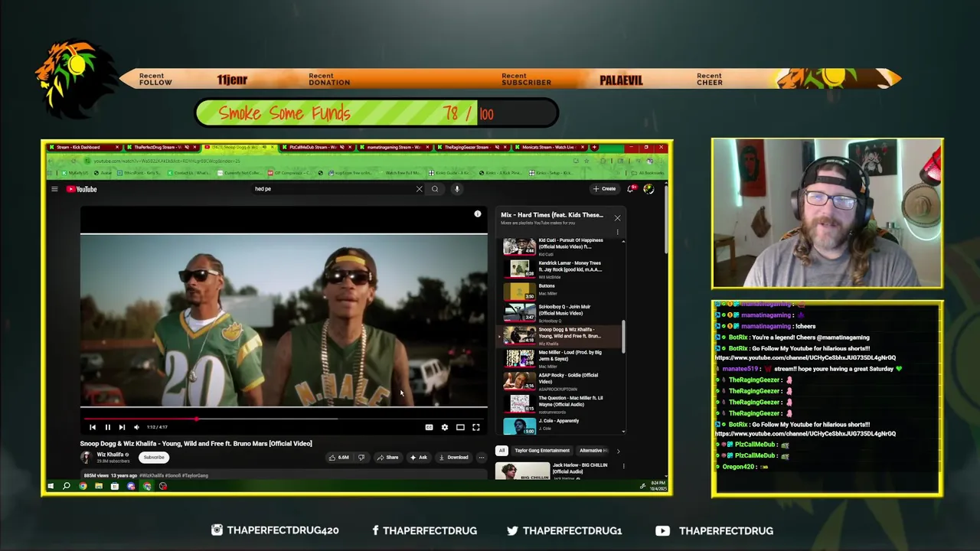Focus the YouTube search field containing hed pe
Viewport: 980px width, 551px height.
point(333,189)
